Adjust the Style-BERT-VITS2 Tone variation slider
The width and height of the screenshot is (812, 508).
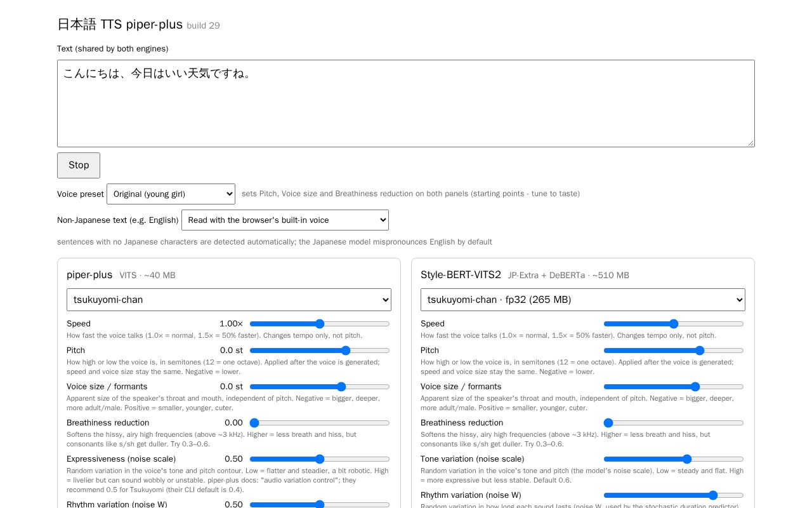pyautogui.click(x=674, y=459)
